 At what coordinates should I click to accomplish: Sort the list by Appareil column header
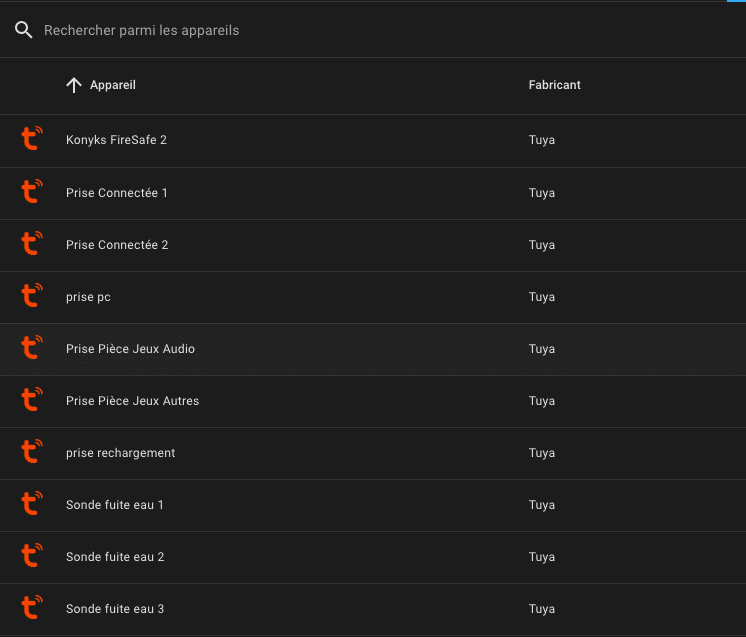(x=113, y=85)
